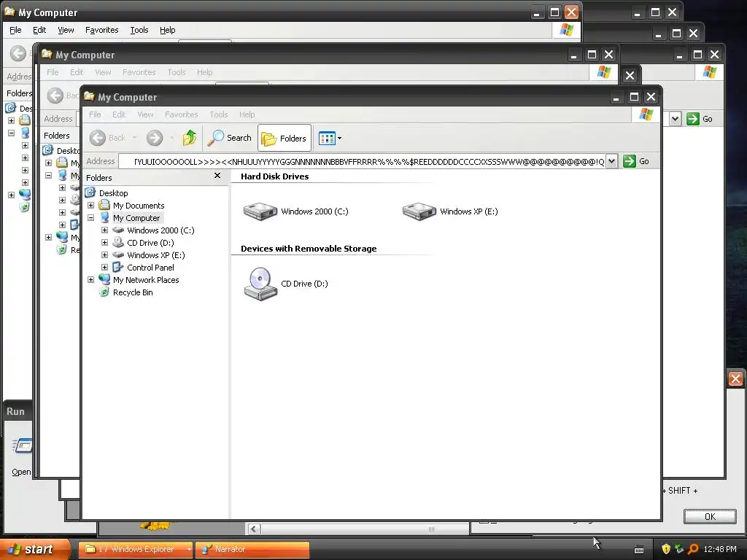The image size is (747, 560).
Task: Click scroll-left arrow on background scrollbar
Action: click(x=253, y=529)
